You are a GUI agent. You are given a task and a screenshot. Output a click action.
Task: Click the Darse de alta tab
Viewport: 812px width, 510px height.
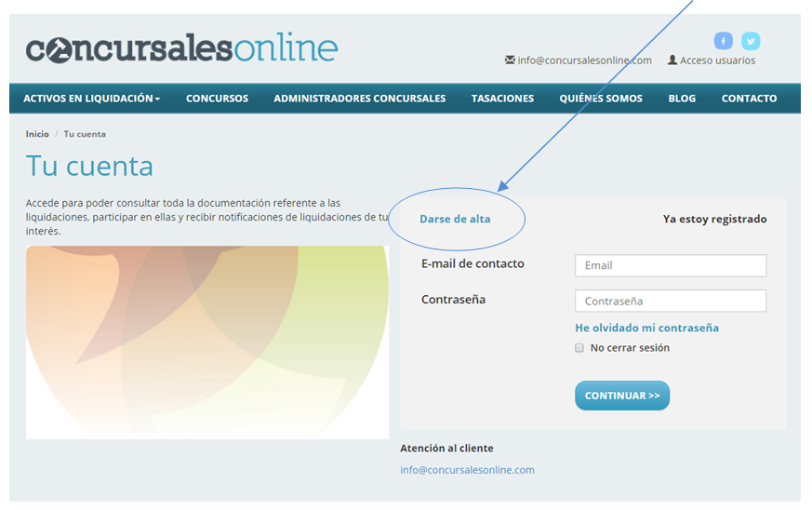point(455,219)
